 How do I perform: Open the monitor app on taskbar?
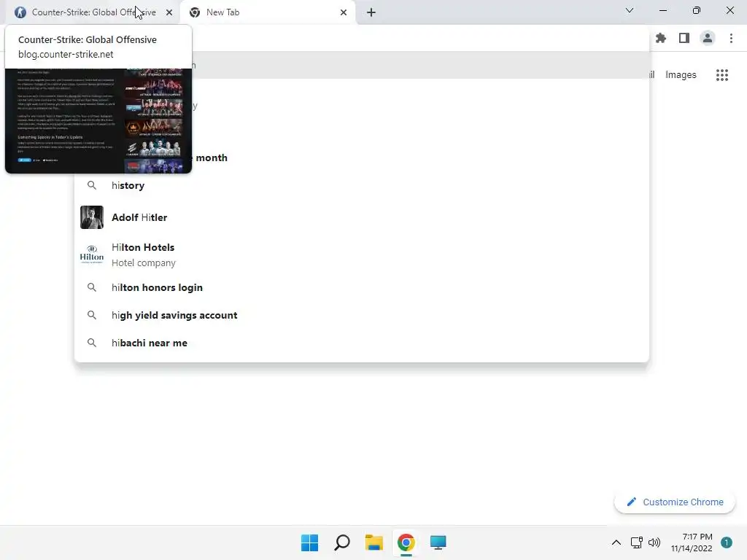(x=438, y=542)
